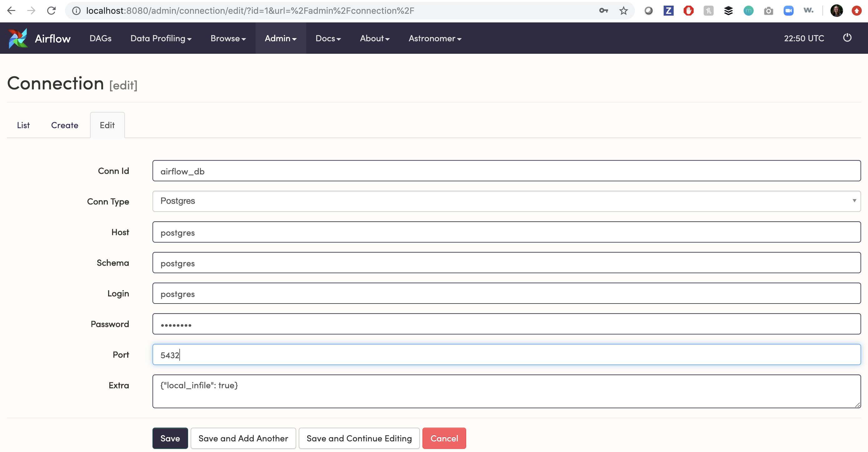The width and height of the screenshot is (868, 452).
Task: Click the power logout icon
Action: (x=847, y=38)
